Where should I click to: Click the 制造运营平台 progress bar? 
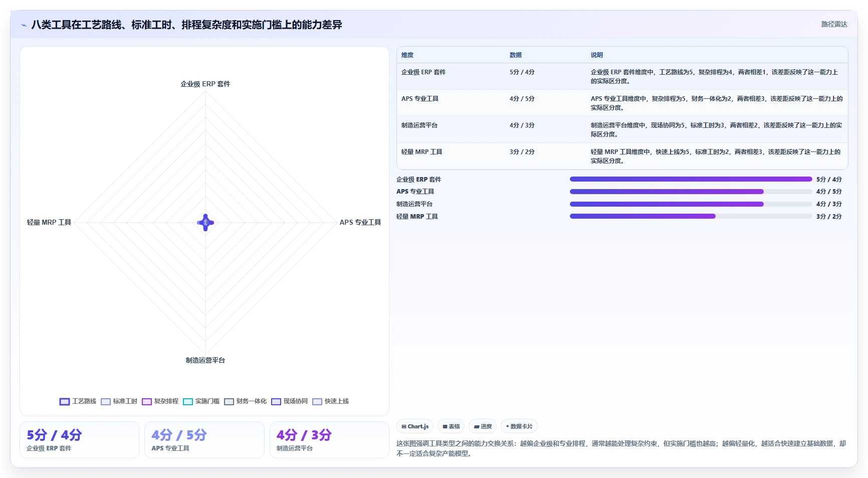tap(691, 204)
